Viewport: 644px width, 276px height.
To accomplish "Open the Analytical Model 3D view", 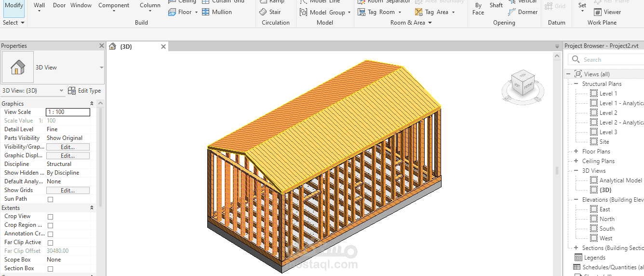I will pos(620,180).
